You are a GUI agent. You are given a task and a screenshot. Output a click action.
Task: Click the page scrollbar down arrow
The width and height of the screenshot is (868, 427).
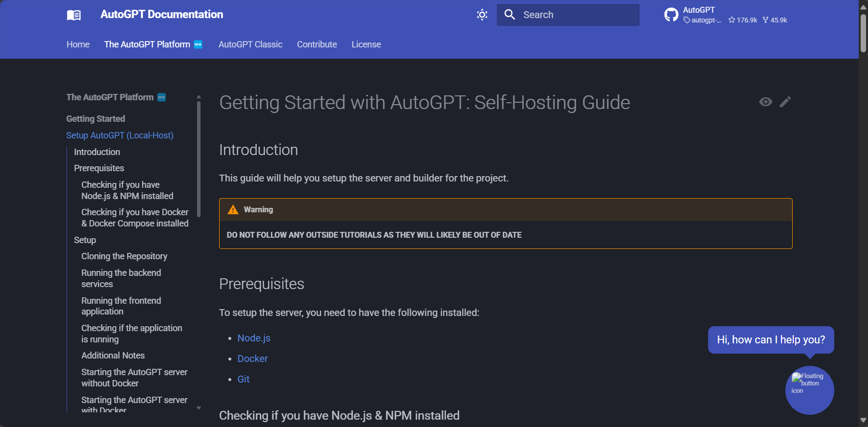pos(864,421)
